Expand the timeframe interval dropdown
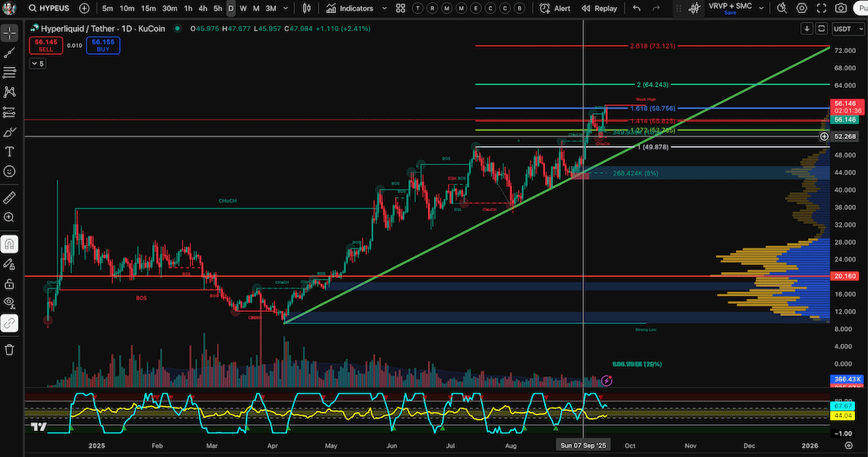Image resolution: width=868 pixels, height=457 pixels. click(286, 9)
